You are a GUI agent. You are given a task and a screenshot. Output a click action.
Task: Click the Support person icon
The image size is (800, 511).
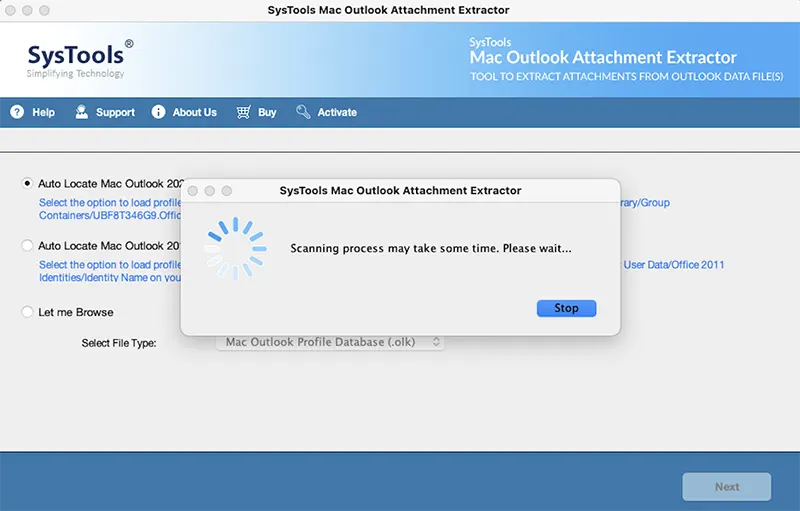tap(82, 112)
